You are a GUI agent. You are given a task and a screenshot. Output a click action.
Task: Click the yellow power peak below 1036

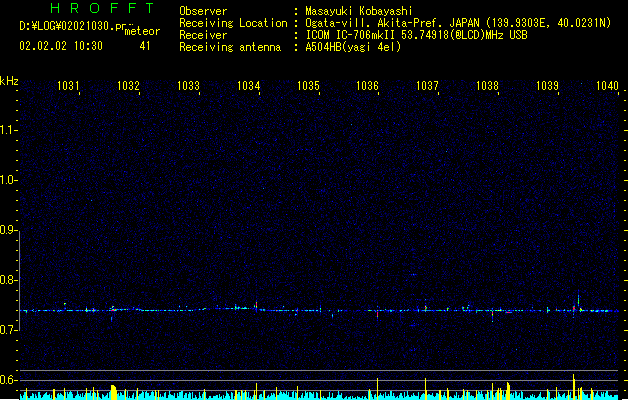[x=377, y=388]
